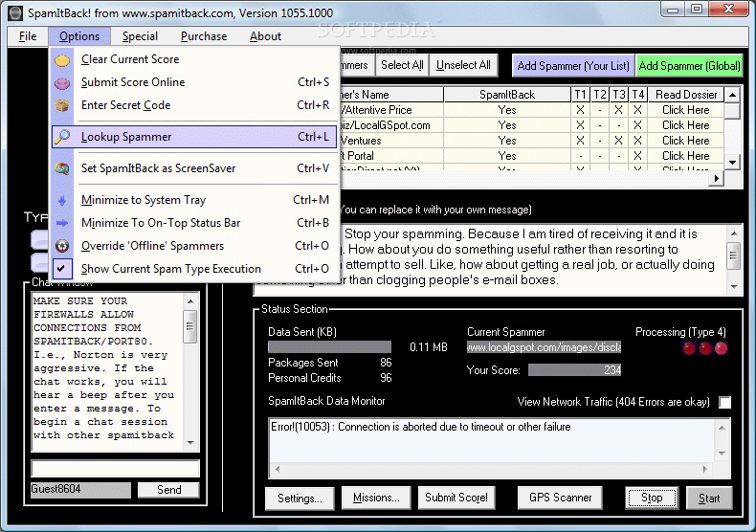This screenshot has width=756, height=532.
Task: Click the Current Spammer URL field
Action: (544, 347)
